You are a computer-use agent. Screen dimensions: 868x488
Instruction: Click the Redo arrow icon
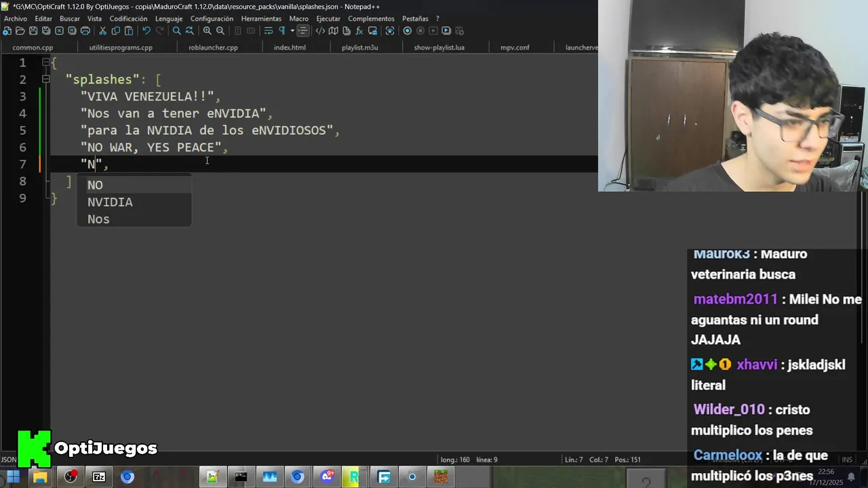[x=160, y=30]
